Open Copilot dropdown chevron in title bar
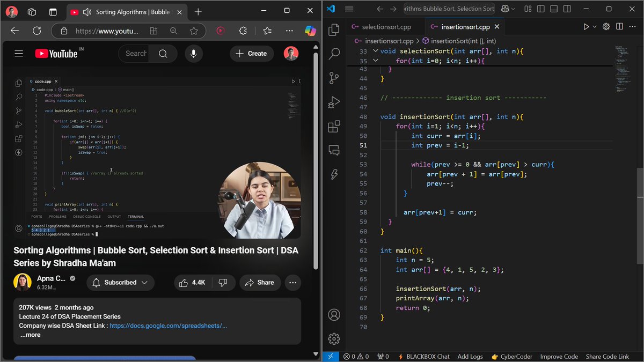This screenshot has height=362, width=644. 514,9
